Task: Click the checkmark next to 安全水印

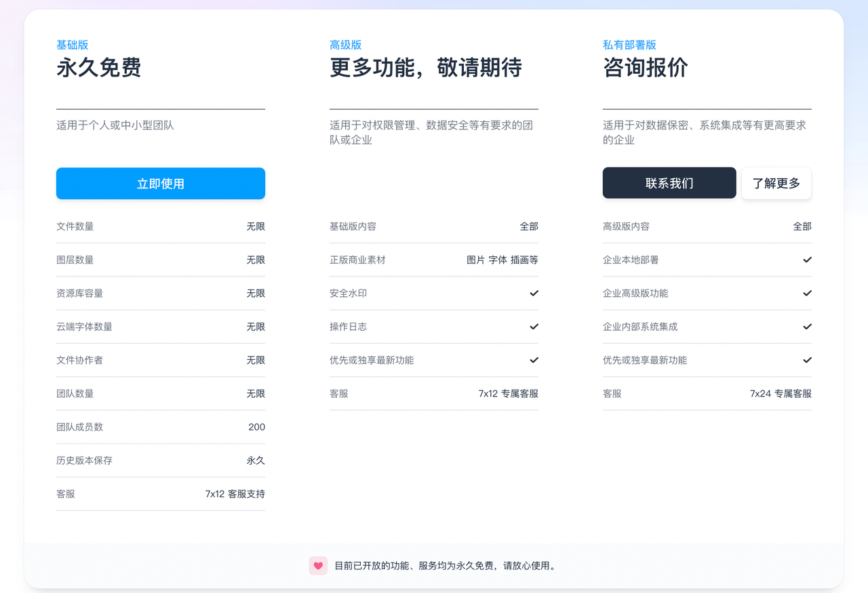Action: coord(534,293)
